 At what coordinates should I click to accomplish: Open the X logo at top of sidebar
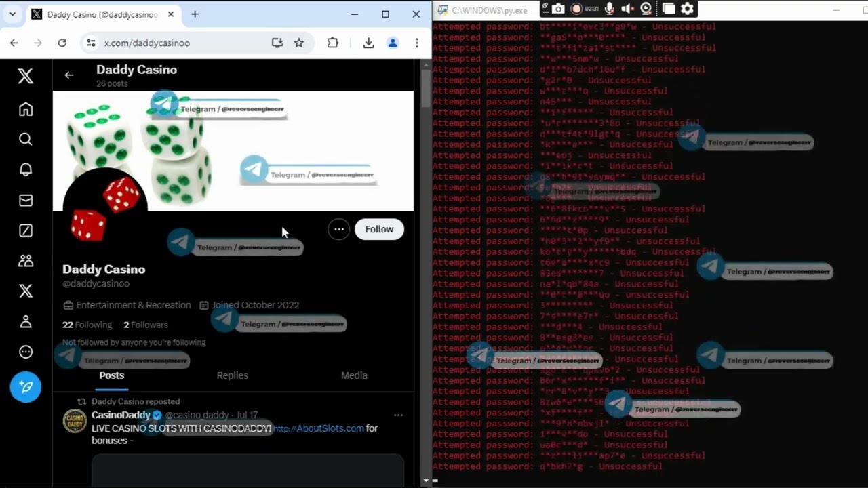point(26,75)
